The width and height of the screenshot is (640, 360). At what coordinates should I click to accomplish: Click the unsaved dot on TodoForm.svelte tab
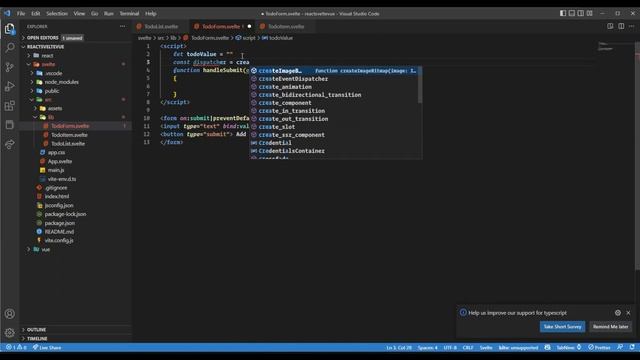point(249,27)
